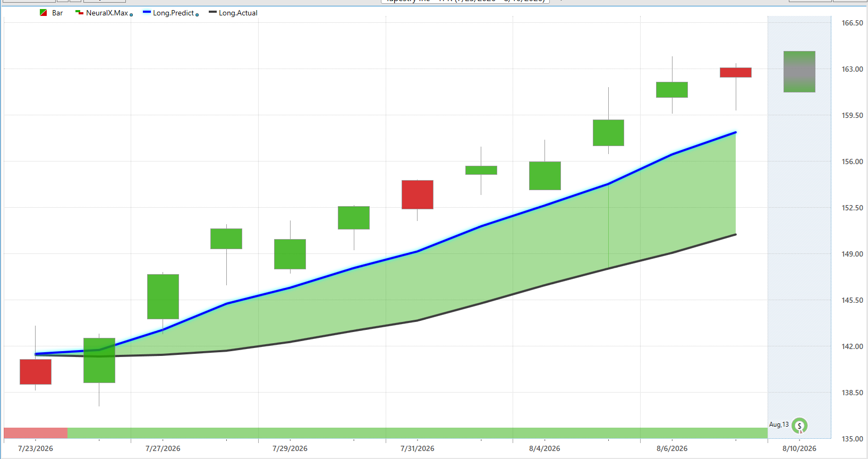The image size is (868, 459).
Task: Click the '138.50' price axis label
Action: click(x=853, y=393)
